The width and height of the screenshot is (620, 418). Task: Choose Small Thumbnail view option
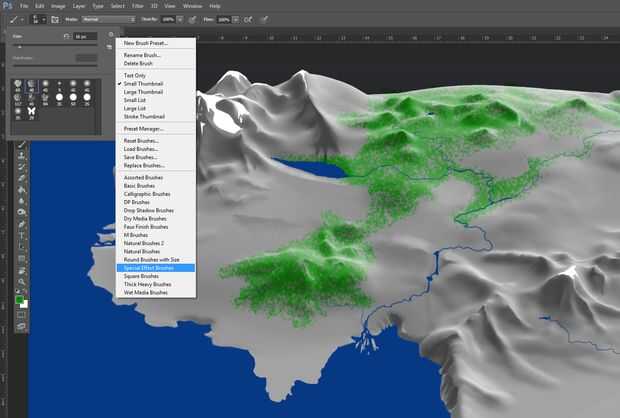click(143, 83)
